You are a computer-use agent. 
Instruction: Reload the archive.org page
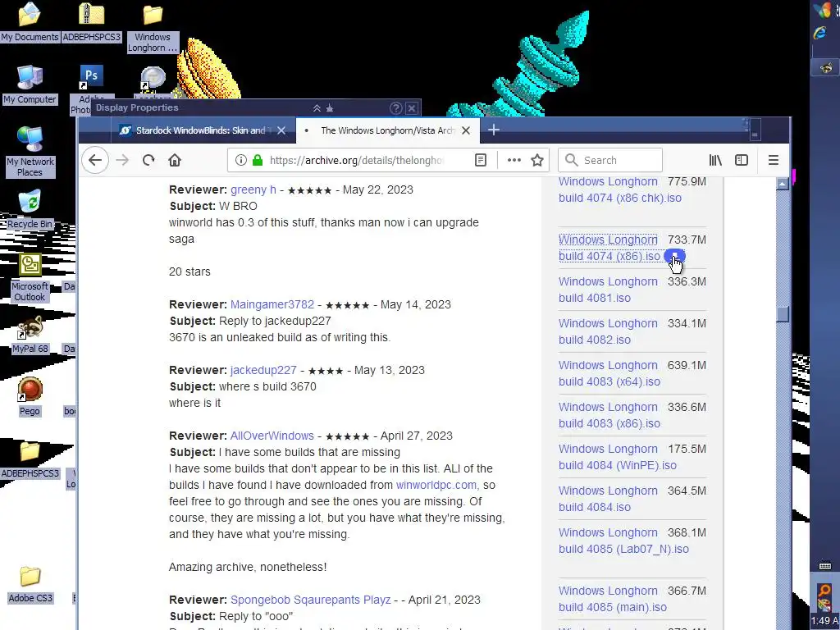point(149,160)
